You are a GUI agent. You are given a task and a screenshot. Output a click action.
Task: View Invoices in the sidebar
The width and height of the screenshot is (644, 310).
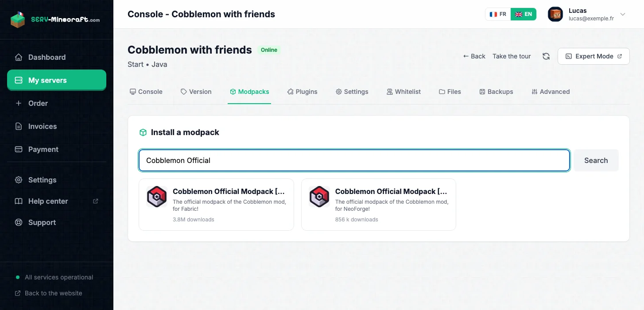click(57, 126)
